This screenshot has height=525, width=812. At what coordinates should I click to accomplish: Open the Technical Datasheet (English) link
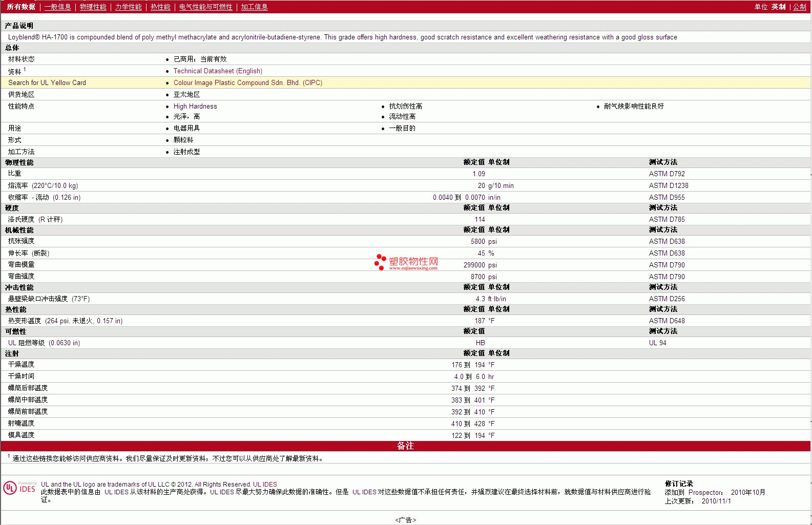point(218,71)
